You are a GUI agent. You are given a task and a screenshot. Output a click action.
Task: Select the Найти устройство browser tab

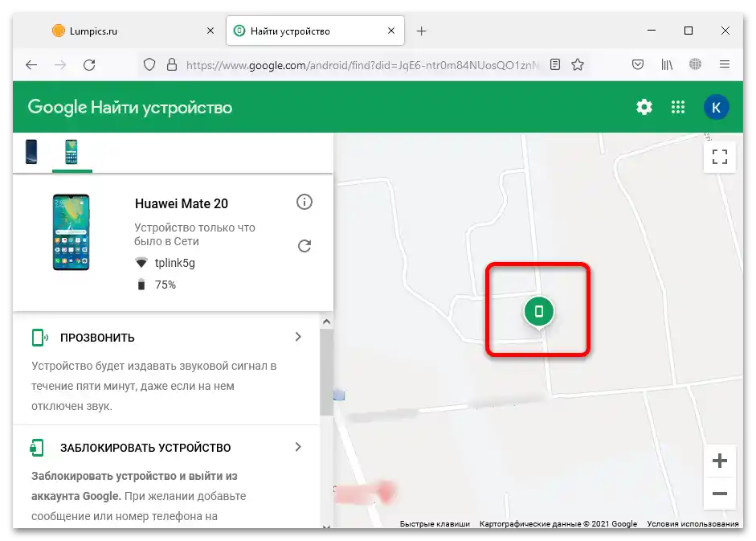coord(315,31)
